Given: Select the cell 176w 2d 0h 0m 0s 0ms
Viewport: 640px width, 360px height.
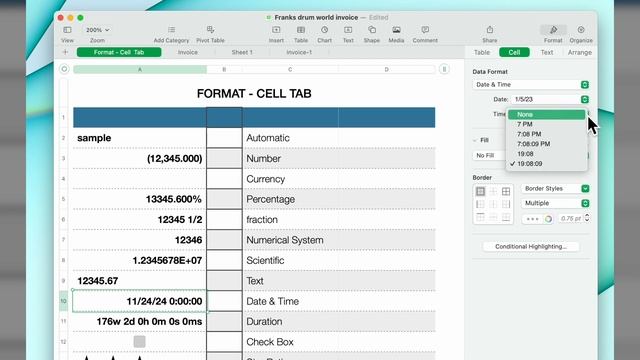Looking at the screenshot, I should tap(140, 322).
